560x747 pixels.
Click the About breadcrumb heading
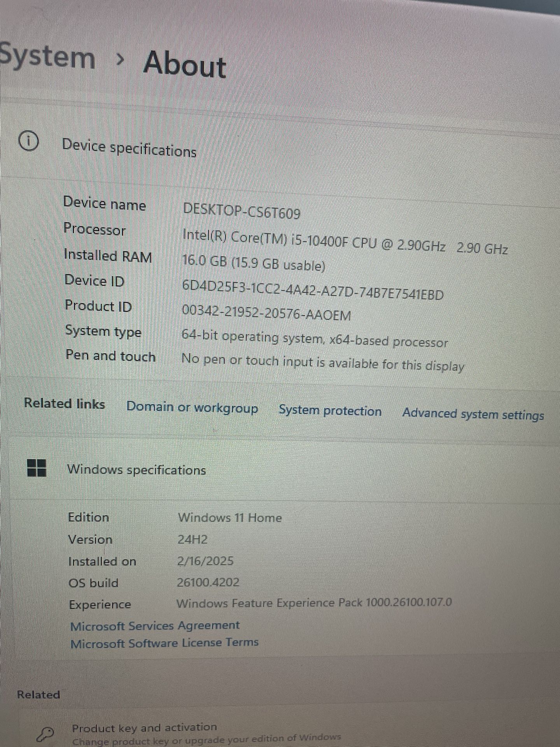[185, 64]
